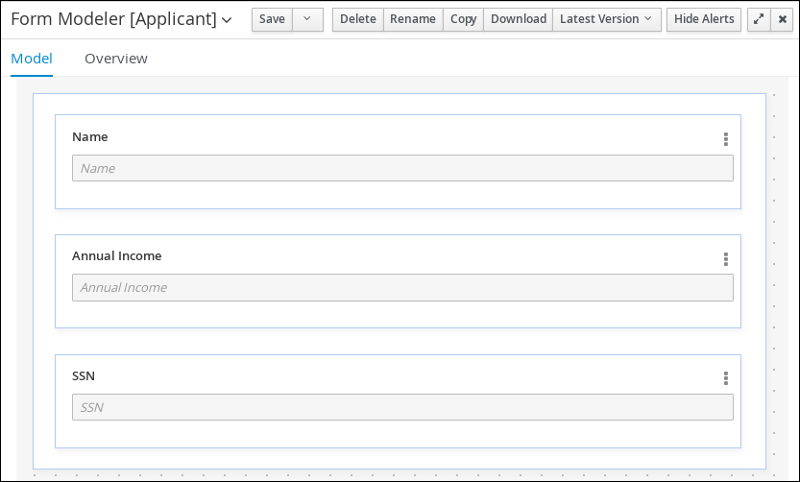
Task: Open the Latest Version dropdown
Action: [606, 19]
